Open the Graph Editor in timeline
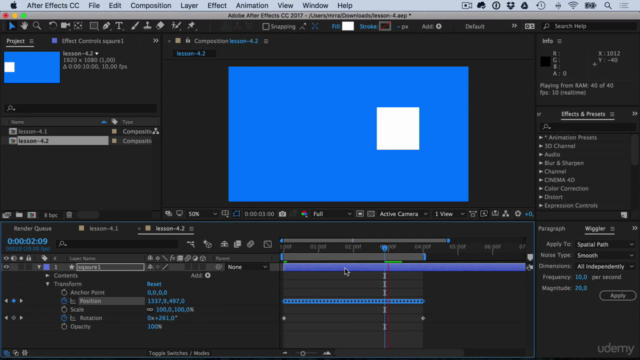Screen dimensions: 640x360 pyautogui.click(x=268, y=244)
